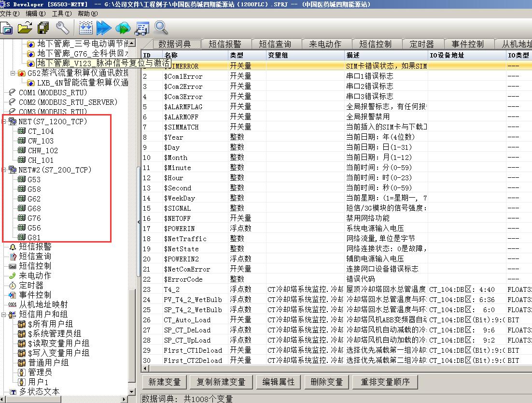
Task: Collapse the NET#2(S7_200_TCP) tree node
Action: (x=4, y=170)
